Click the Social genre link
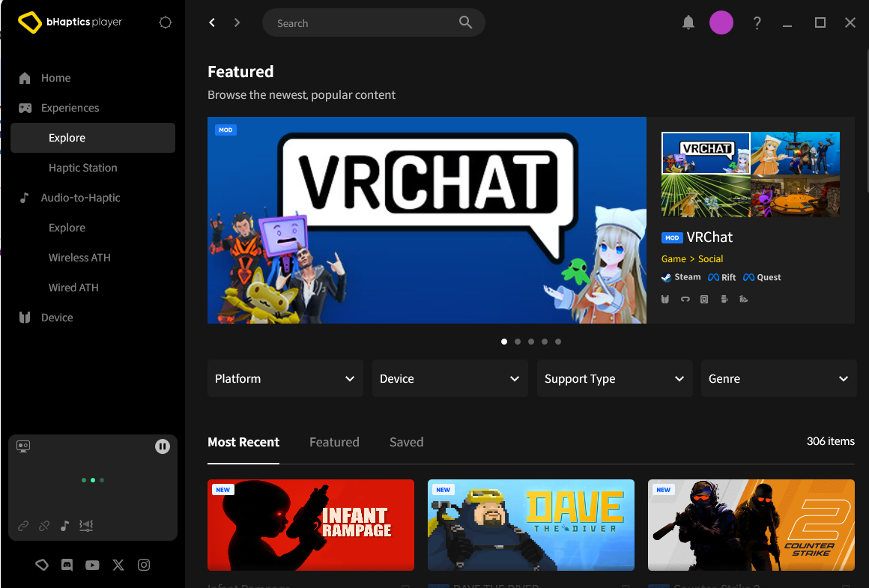 [710, 259]
